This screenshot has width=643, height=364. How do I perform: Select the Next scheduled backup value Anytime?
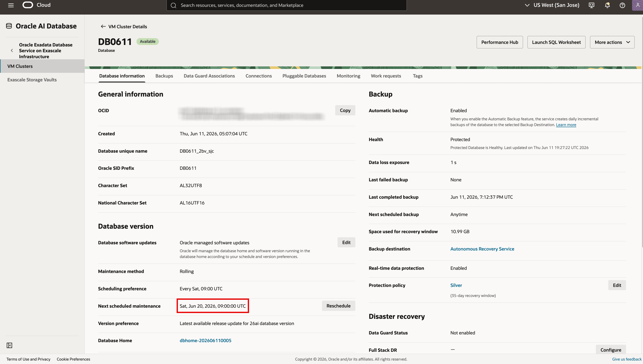click(459, 214)
